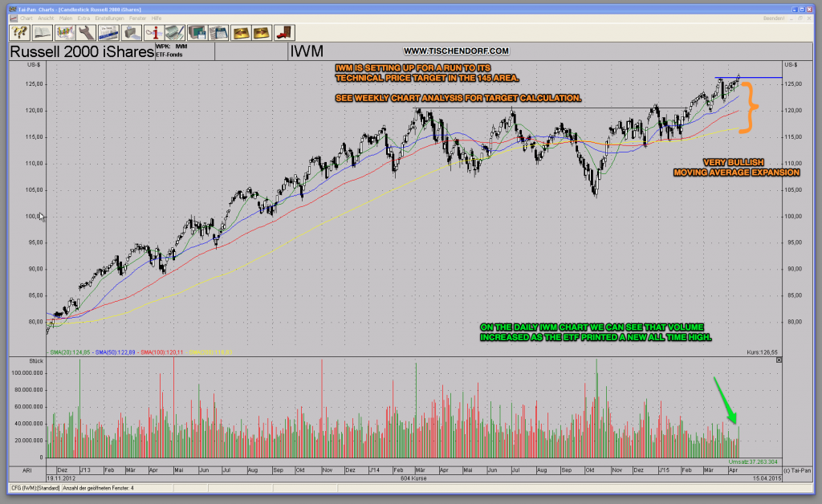The height and width of the screenshot is (504, 822).
Task: Save layout via monitor-with-disk icon
Action: click(x=199, y=32)
